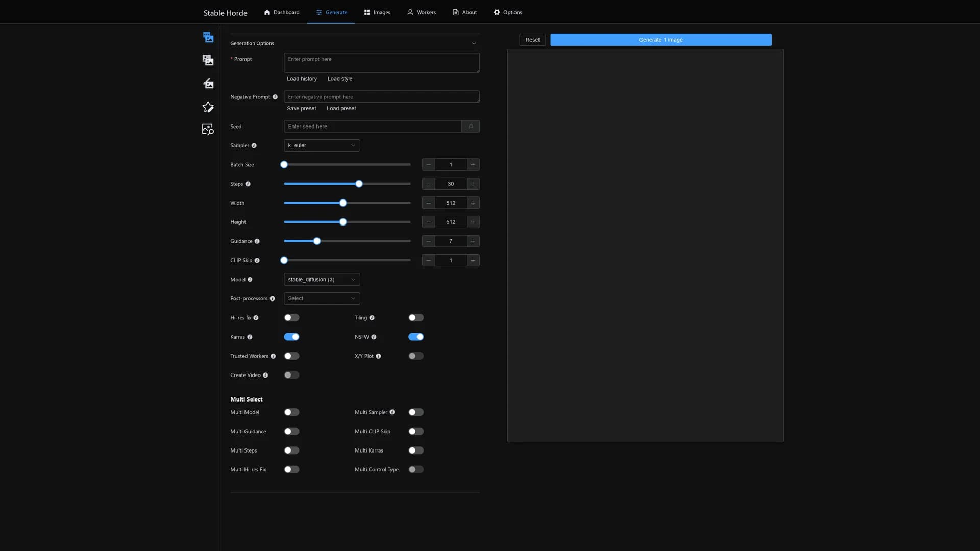Open the Post-processors Select dropdown
This screenshot has width=980, height=551.
point(322,298)
